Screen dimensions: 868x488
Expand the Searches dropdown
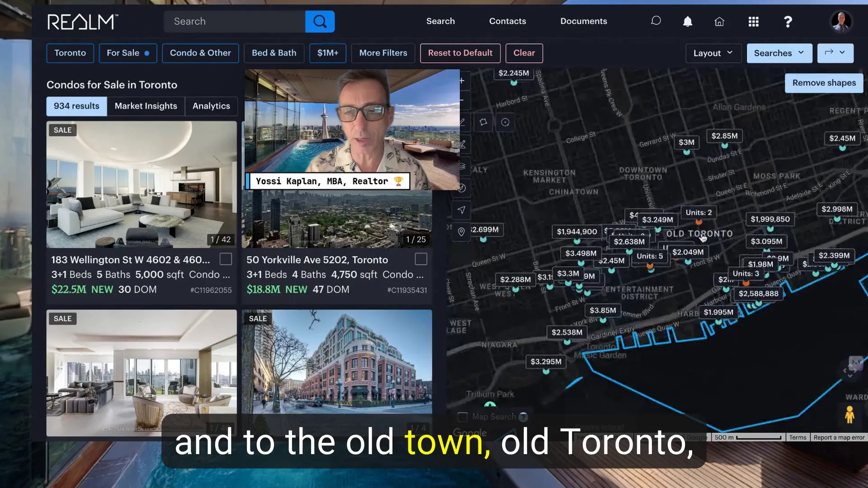779,53
